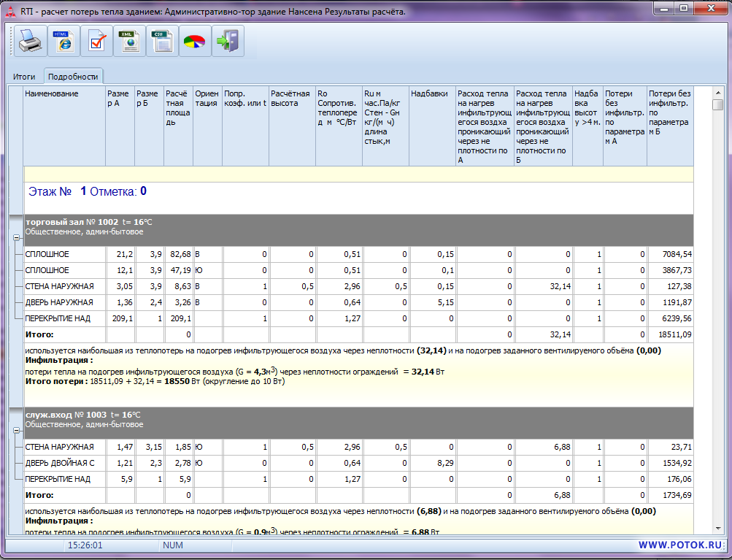Export the table as CSV

pyautogui.click(x=162, y=42)
